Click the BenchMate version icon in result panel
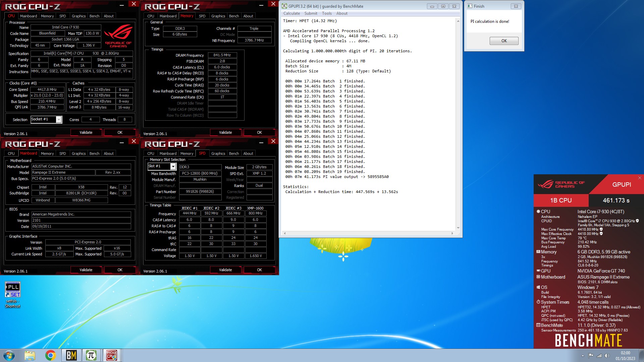 (538, 325)
